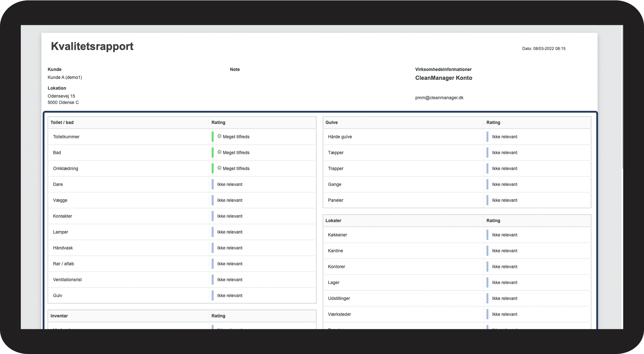This screenshot has width=644, height=354.
Task: Click blue rating bar in Døre row
Action: point(212,184)
